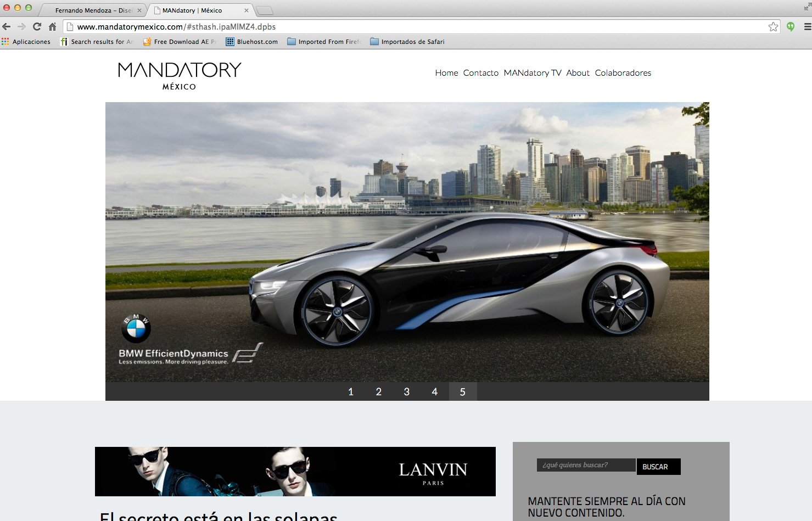Open the MANdatory TV menu item
This screenshot has height=521, width=812.
click(x=533, y=73)
